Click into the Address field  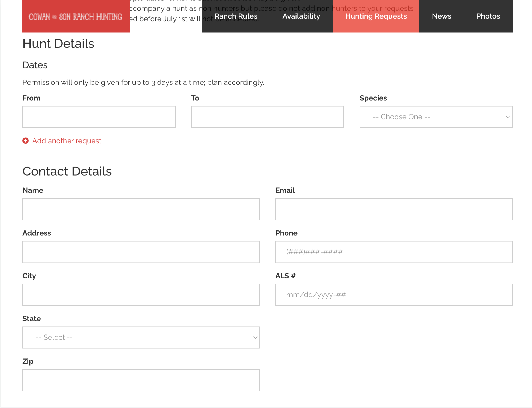[x=141, y=252]
